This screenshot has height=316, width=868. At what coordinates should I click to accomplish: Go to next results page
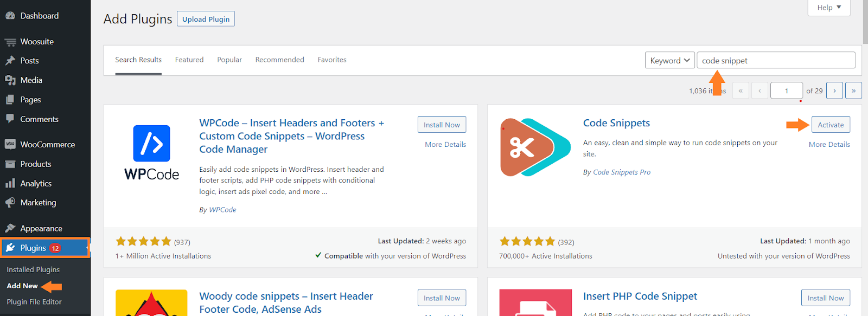pos(834,91)
